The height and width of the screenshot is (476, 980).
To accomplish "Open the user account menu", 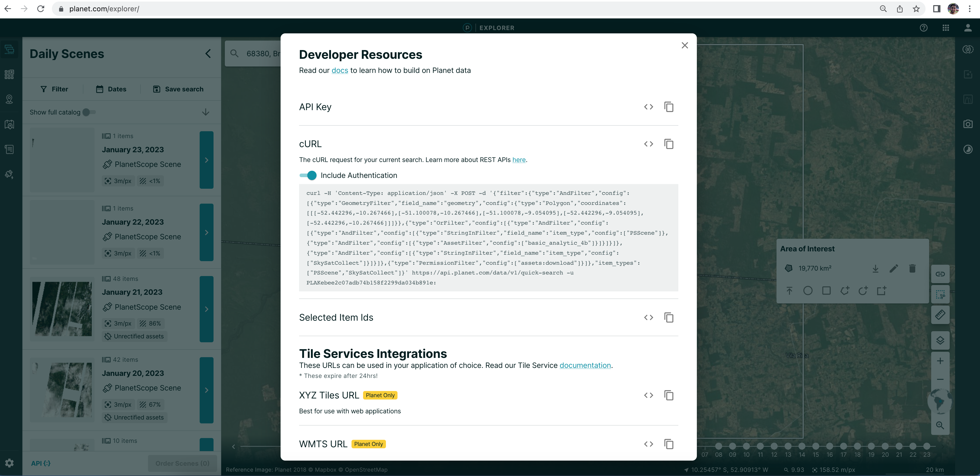I will 967,28.
